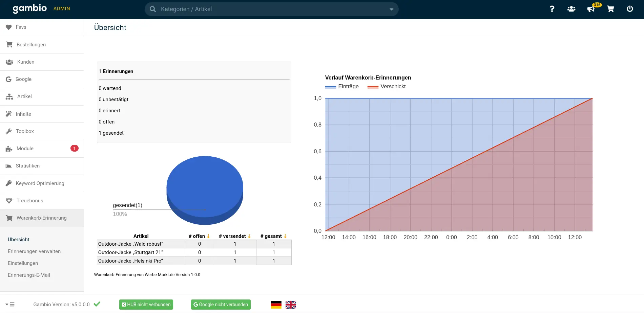Click the power logout icon
The height and width of the screenshot is (313, 644).
click(630, 9)
